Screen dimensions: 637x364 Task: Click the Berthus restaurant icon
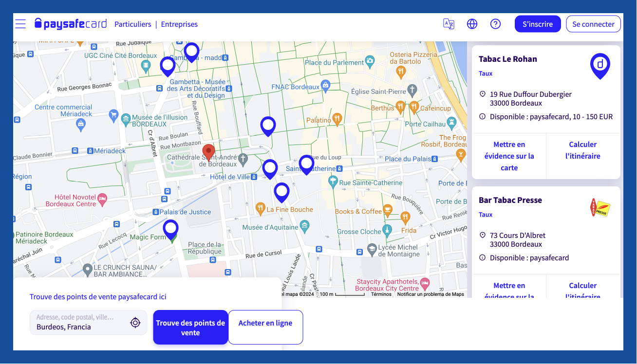click(x=400, y=107)
